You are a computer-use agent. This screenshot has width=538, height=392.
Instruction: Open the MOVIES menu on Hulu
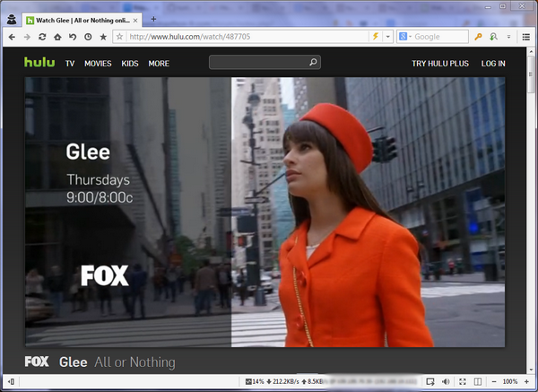[98, 64]
